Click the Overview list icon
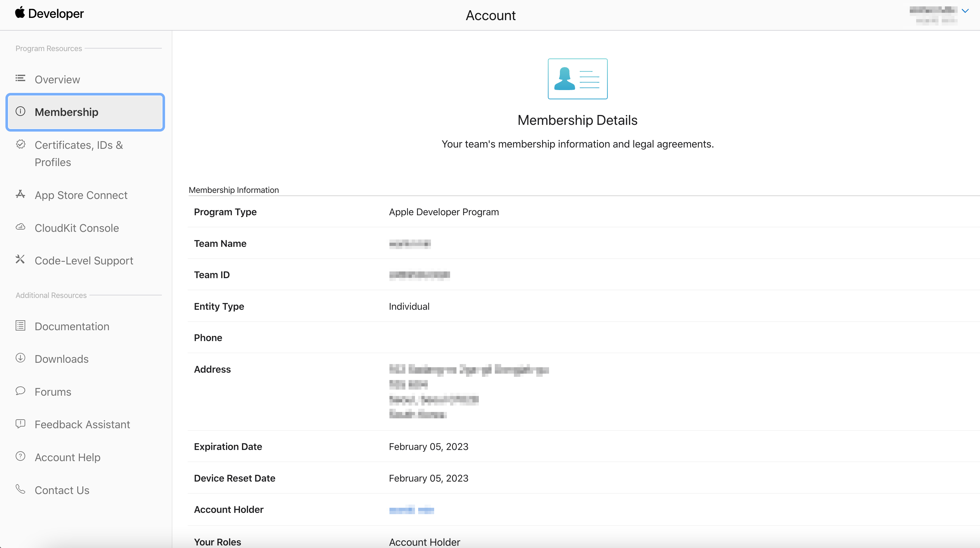This screenshot has width=980, height=548. click(x=20, y=78)
